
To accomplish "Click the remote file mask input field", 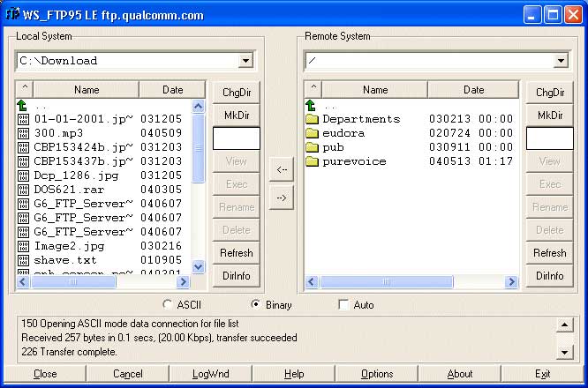I will (550, 138).
